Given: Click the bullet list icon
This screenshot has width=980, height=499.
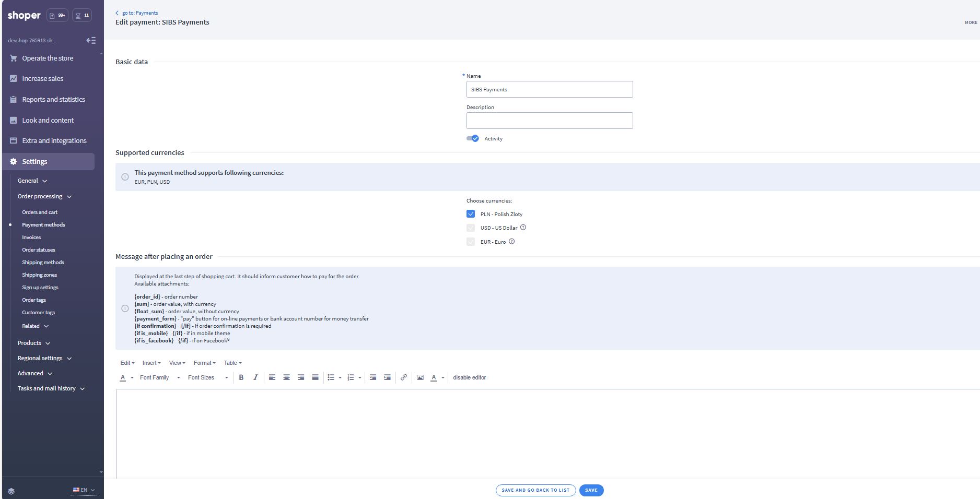Looking at the screenshot, I should (x=331, y=377).
